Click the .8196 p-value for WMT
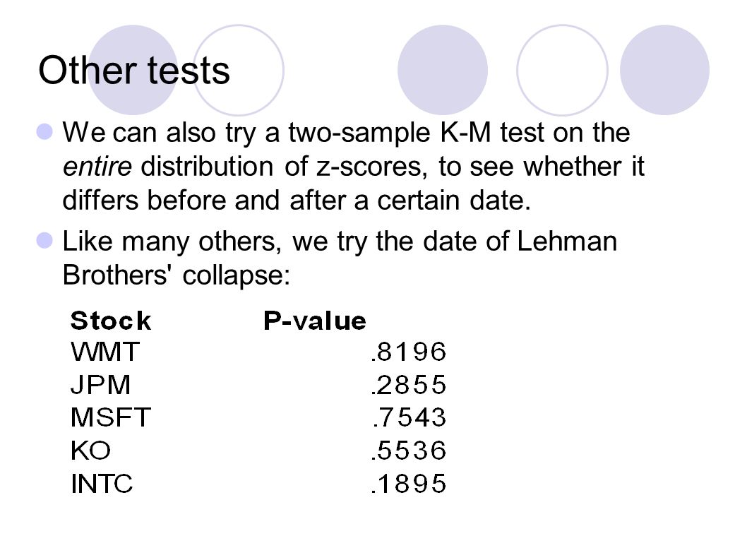 408,352
